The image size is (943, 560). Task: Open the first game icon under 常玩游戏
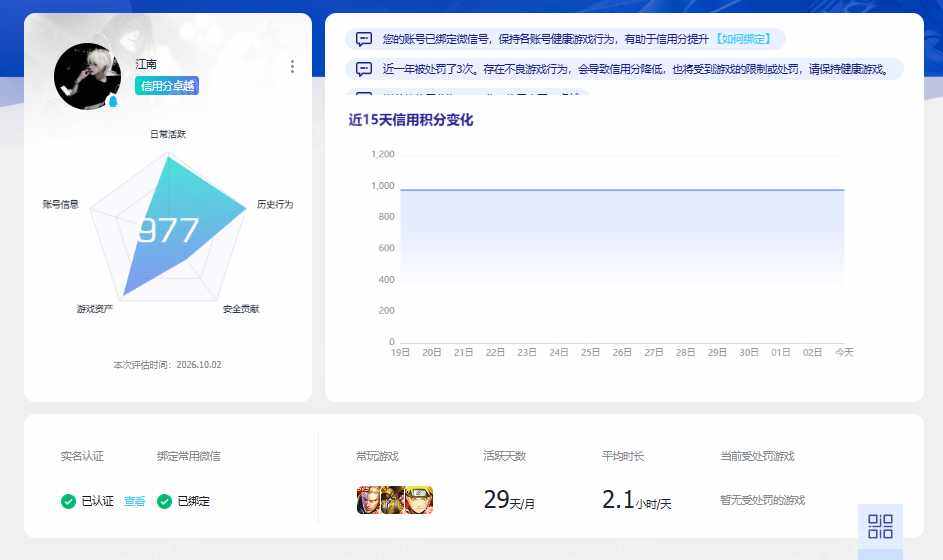[369, 500]
